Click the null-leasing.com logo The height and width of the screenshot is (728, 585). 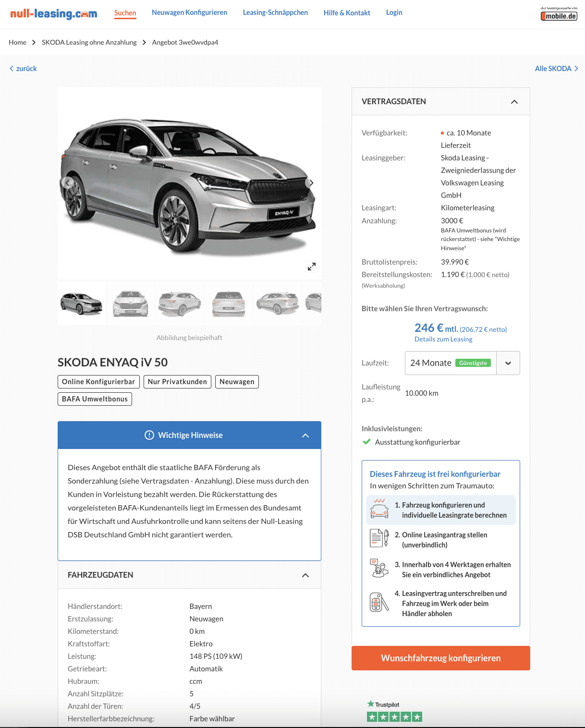(54, 13)
